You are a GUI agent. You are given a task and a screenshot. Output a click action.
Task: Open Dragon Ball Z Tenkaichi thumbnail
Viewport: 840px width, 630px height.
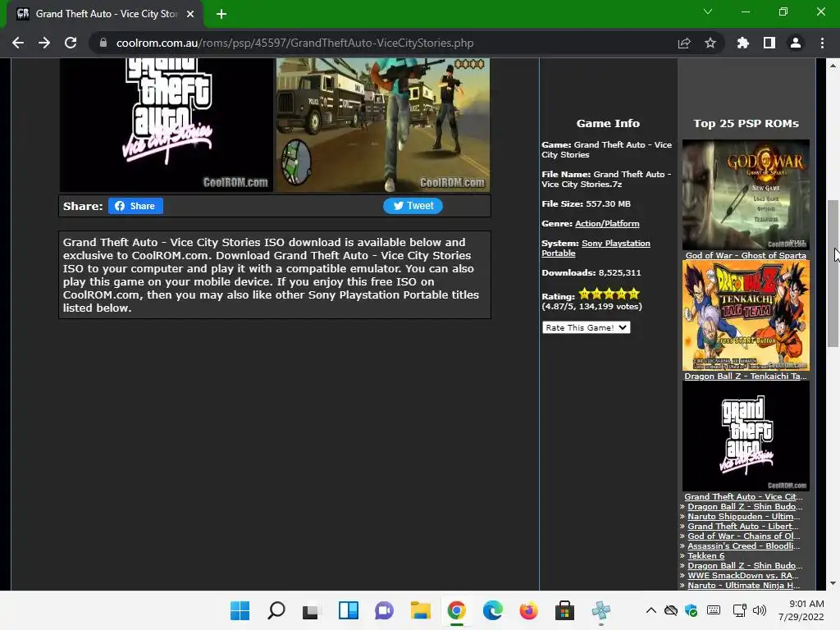746,316
